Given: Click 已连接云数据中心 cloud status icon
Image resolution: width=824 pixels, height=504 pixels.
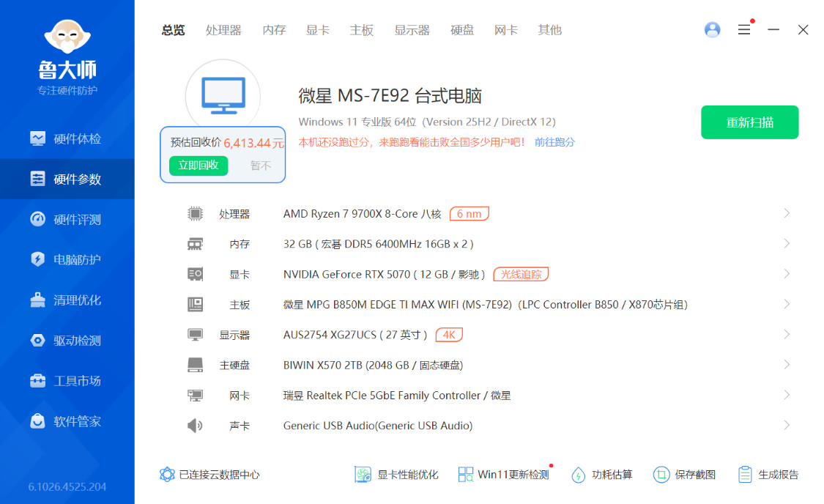Looking at the screenshot, I should point(167,475).
